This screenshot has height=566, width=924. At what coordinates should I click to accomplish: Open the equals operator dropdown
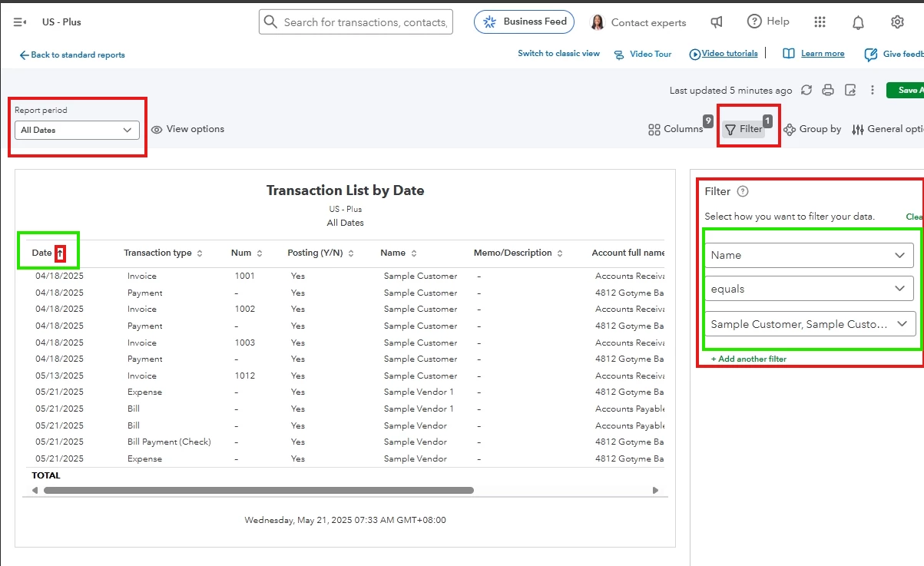810,289
